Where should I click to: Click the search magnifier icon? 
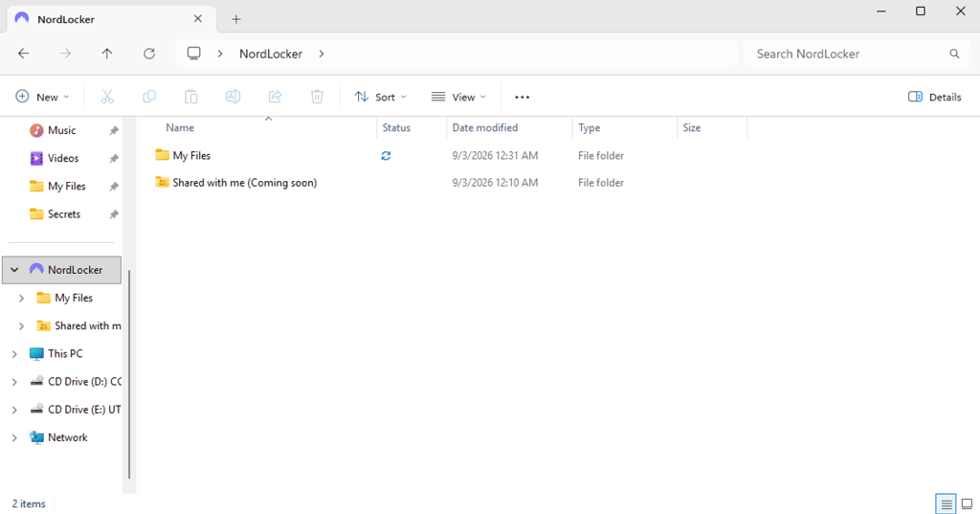[x=954, y=54]
